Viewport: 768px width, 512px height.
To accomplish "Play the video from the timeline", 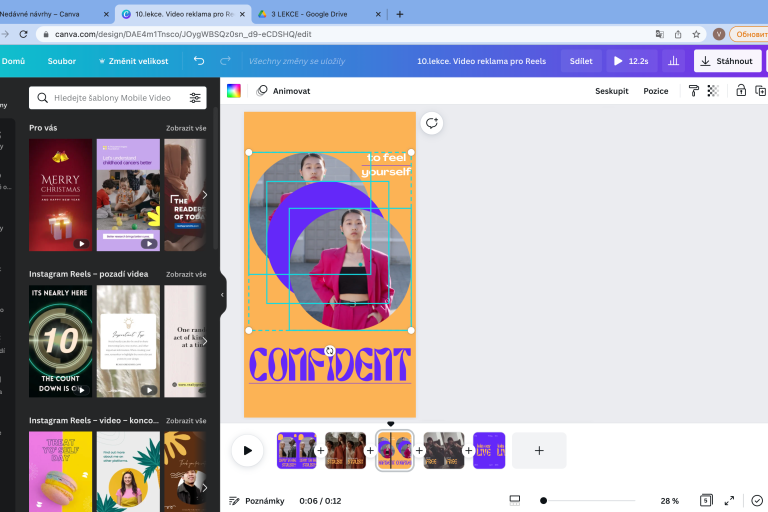I will 247,450.
